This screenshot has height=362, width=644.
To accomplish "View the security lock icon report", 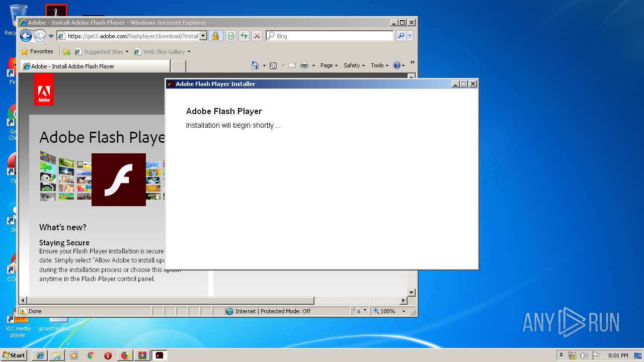I will point(215,36).
